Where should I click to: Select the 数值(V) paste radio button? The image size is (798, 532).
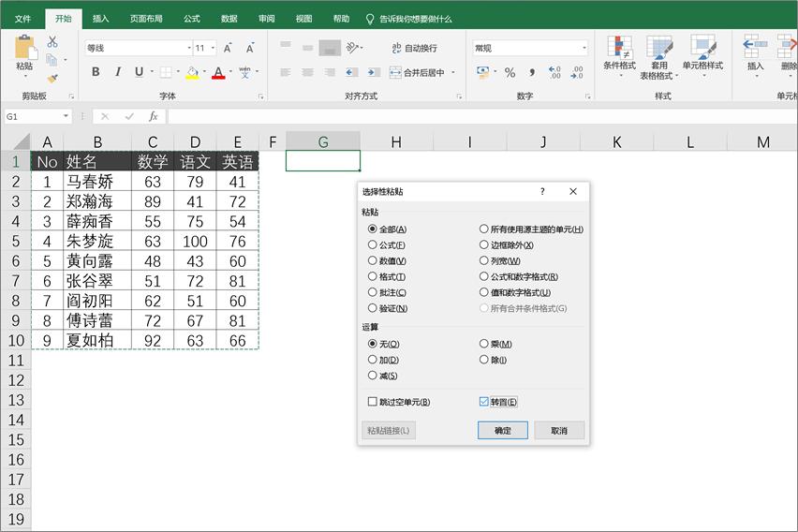coord(373,261)
